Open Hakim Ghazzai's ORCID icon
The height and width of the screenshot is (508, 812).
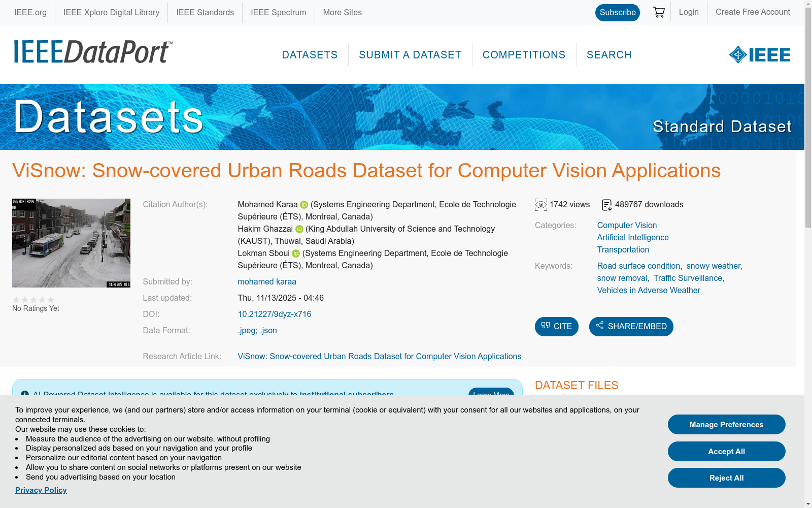299,229
